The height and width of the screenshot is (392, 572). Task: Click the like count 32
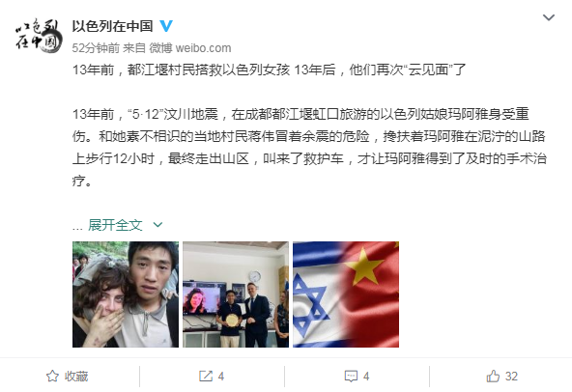click(x=511, y=377)
